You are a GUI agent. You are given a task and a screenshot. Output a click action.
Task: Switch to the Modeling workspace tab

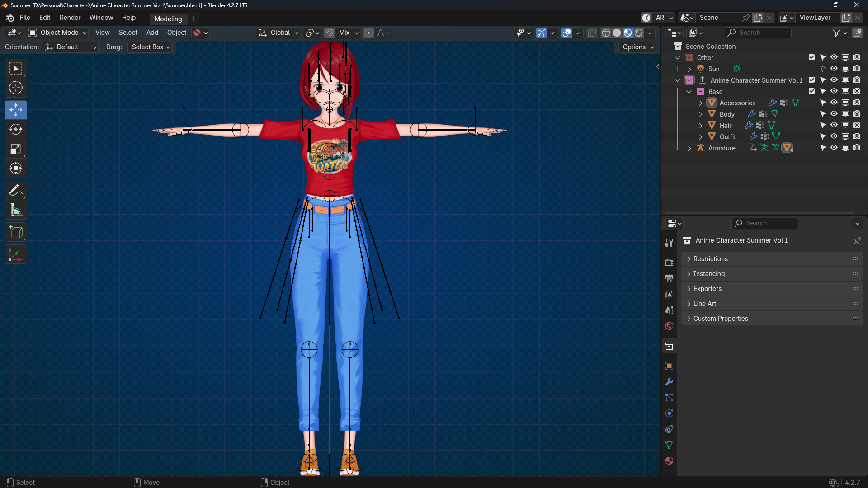[x=168, y=19]
